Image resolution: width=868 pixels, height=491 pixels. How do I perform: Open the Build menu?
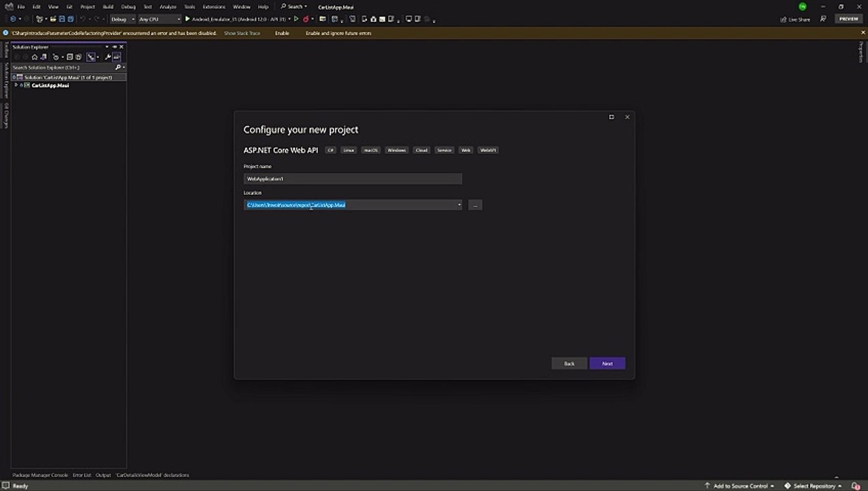coord(108,6)
